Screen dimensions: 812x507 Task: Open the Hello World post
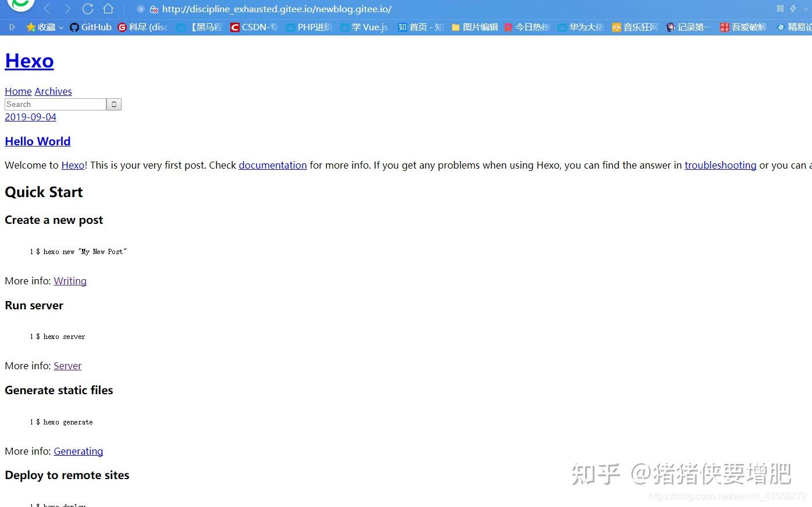coord(37,141)
